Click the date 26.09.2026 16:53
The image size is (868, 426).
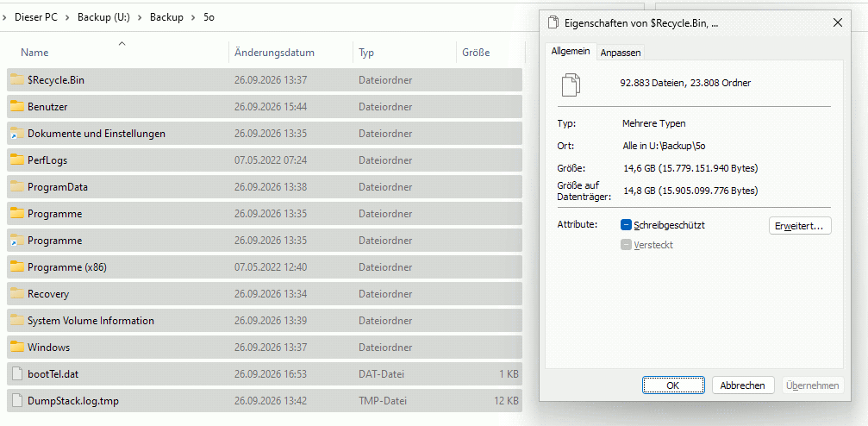tap(270, 374)
